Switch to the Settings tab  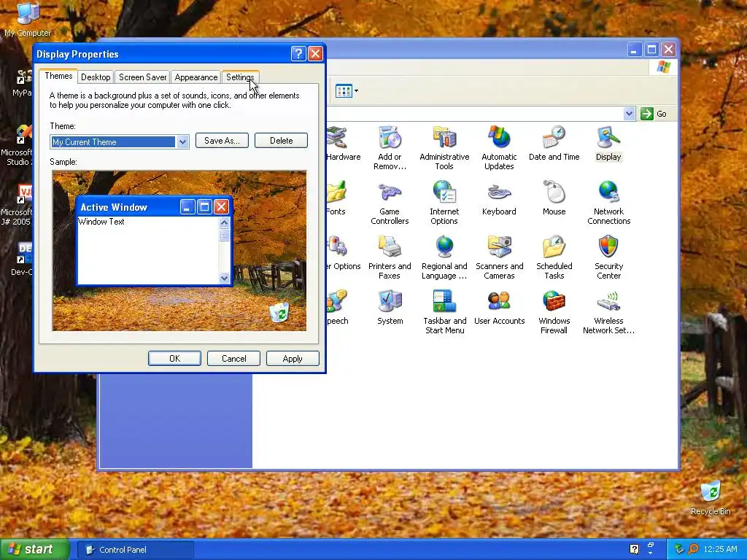[239, 77]
